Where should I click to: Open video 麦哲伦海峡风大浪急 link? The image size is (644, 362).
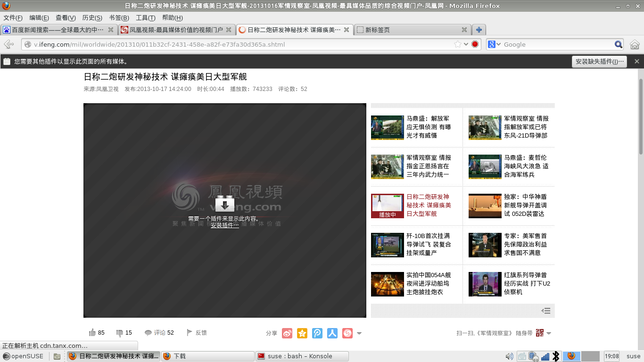pos(526,166)
